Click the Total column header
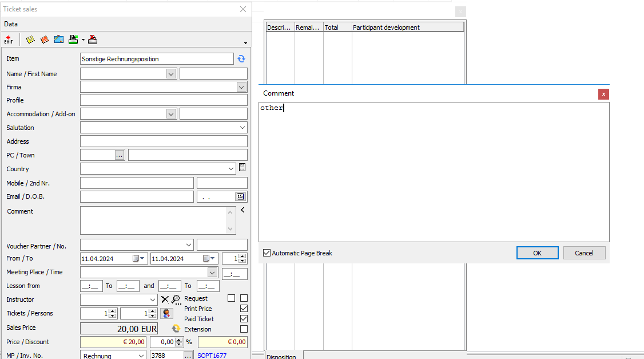Image resolution: width=644 pixels, height=359 pixels. (x=337, y=27)
